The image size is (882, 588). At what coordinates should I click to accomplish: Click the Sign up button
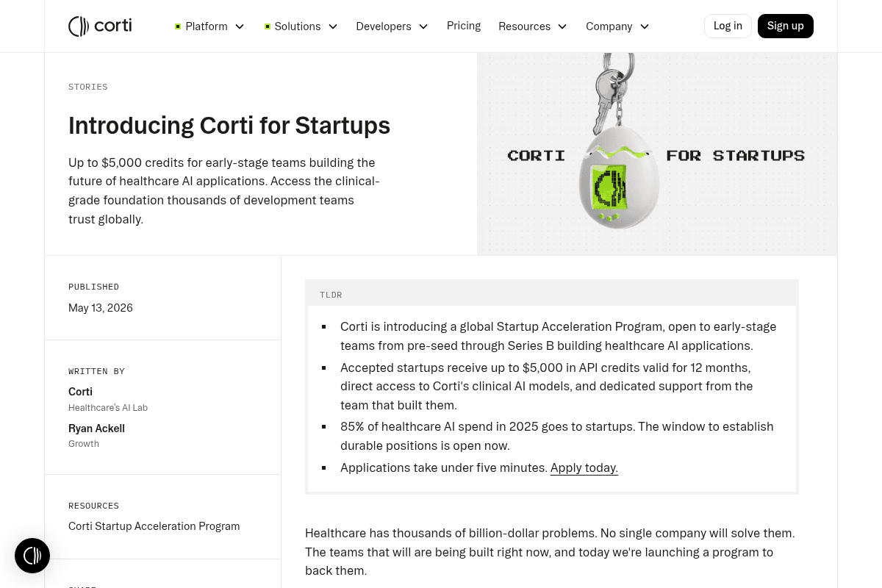pos(786,26)
